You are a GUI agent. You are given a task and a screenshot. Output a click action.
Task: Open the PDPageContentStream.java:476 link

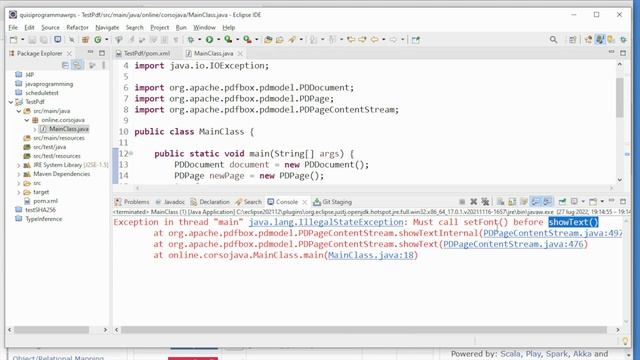pos(513,244)
